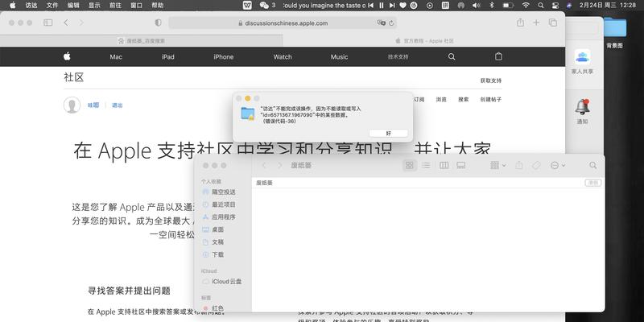Screen dimensions: 644x322
Task: Reload the page in Safari
Action: [x=391, y=23]
